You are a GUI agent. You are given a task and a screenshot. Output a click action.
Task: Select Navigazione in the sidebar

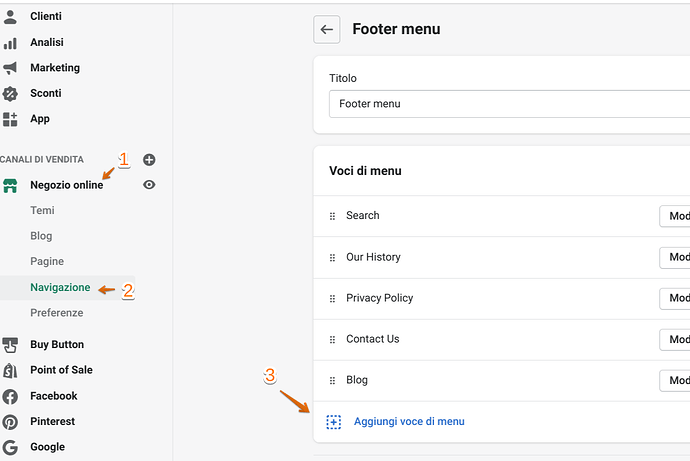(x=60, y=288)
